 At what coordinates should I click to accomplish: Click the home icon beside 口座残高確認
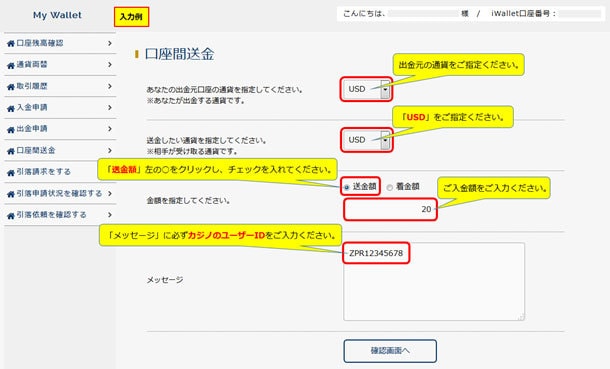click(11, 44)
